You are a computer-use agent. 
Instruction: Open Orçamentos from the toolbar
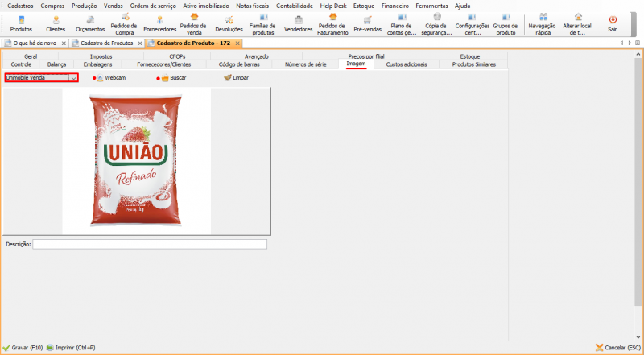[90, 24]
